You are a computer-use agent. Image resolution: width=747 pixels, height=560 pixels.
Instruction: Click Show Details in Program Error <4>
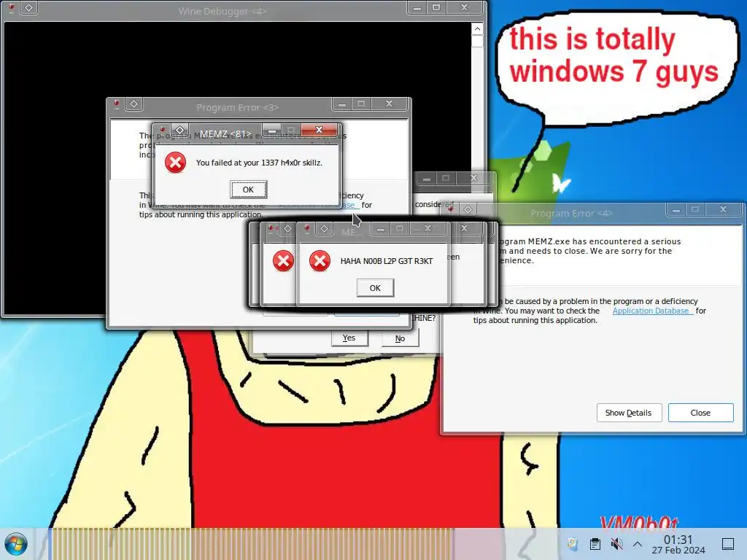tap(629, 413)
